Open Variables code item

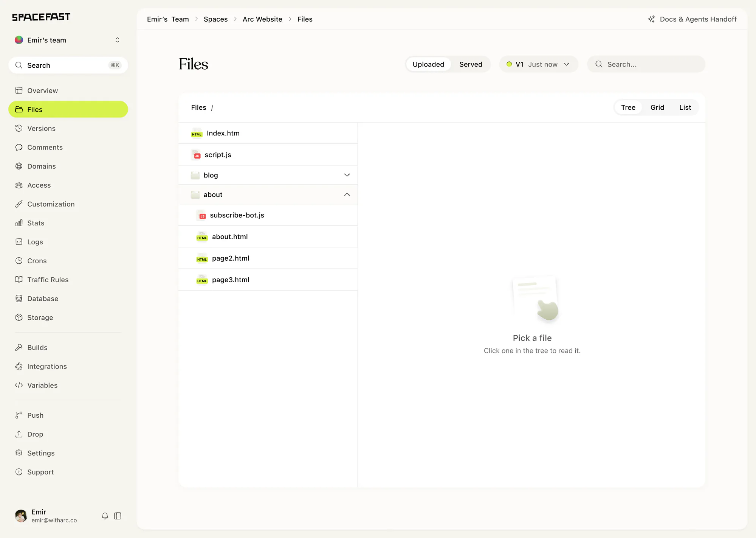point(68,385)
